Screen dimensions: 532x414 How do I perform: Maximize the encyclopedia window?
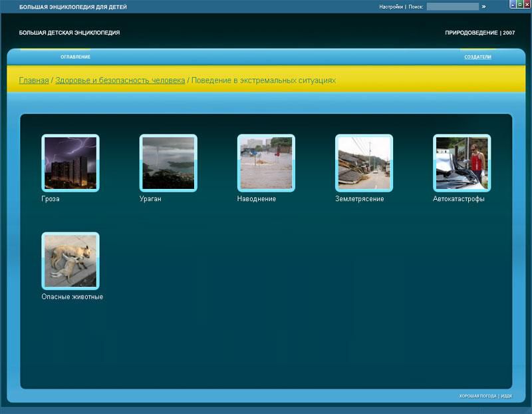pyautogui.click(x=519, y=5)
